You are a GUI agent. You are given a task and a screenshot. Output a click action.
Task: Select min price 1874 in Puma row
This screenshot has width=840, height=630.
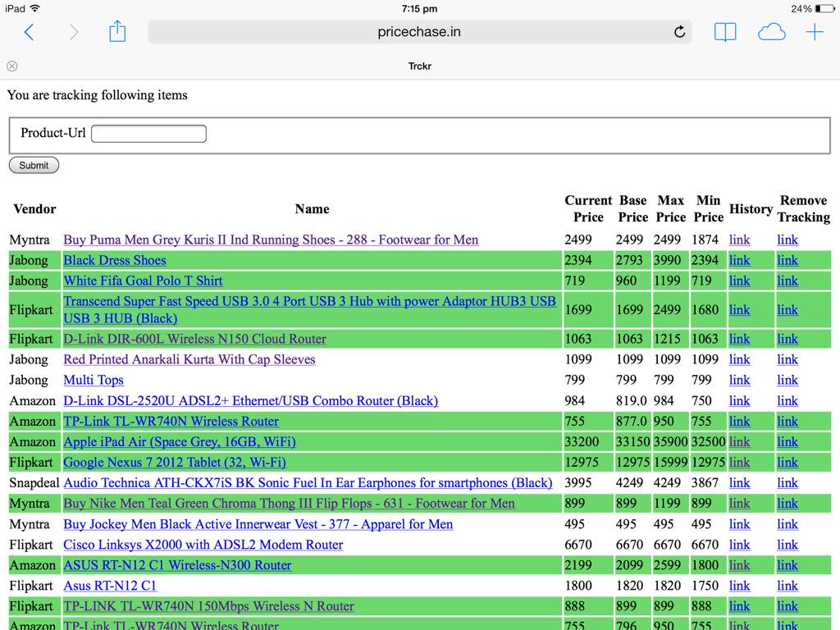click(705, 240)
